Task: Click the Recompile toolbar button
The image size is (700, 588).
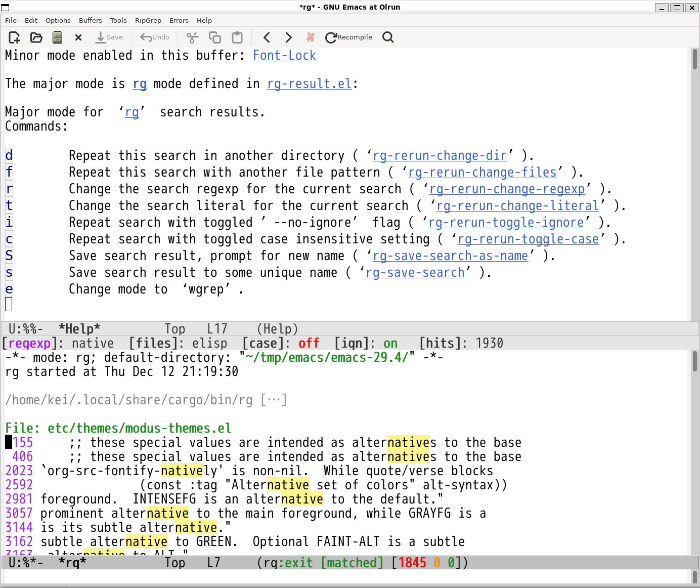Action: [348, 37]
